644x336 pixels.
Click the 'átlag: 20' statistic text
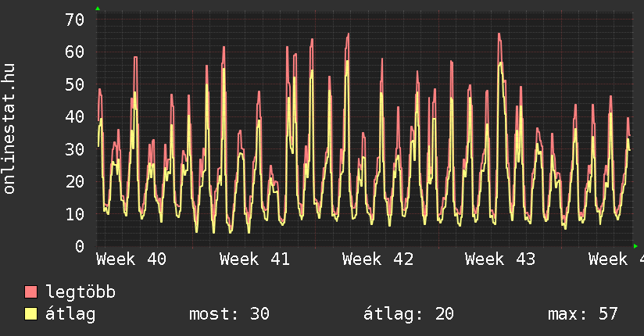point(409,314)
